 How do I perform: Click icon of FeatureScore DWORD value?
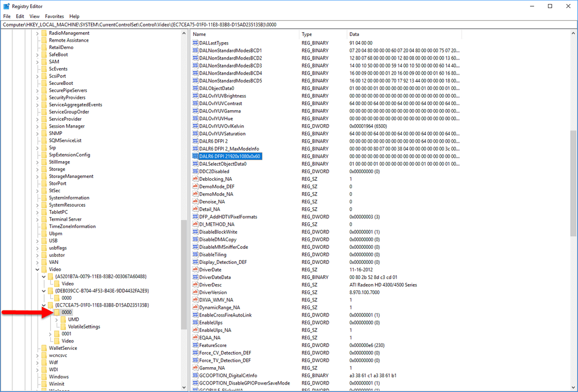tap(195, 345)
